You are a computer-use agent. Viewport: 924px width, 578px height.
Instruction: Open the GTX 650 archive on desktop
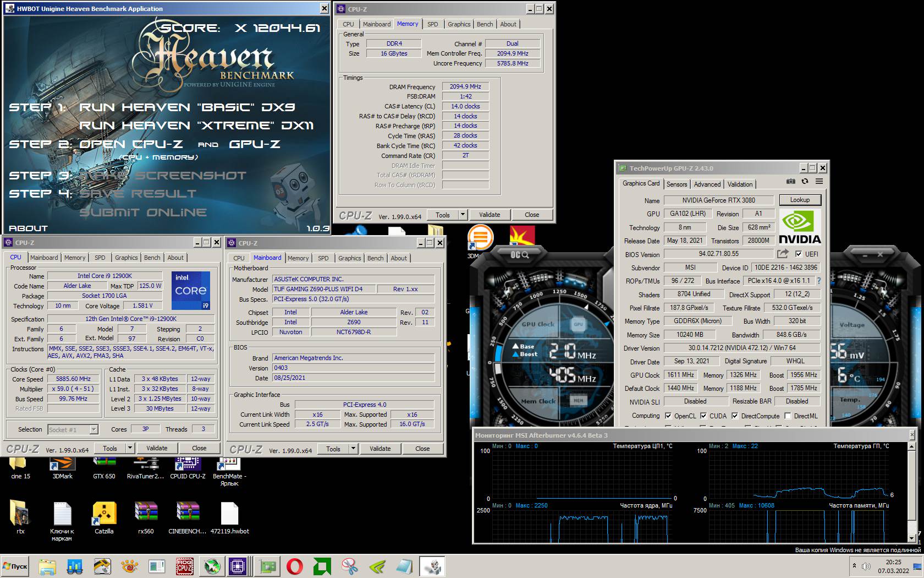click(104, 468)
